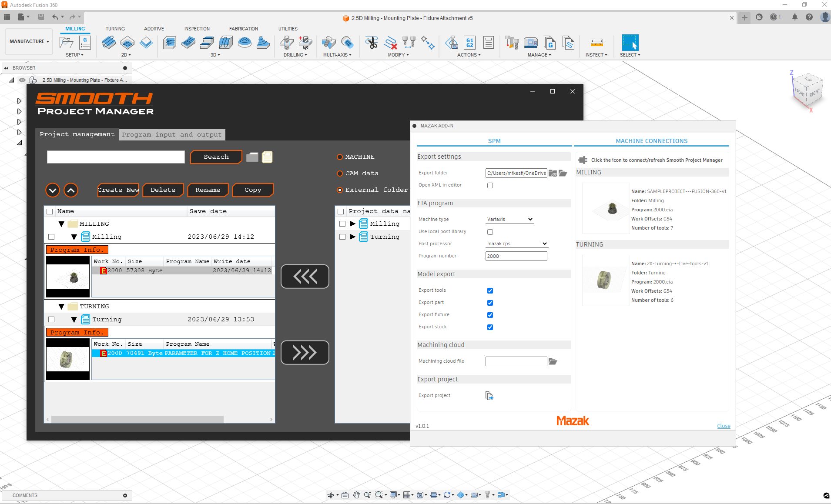Screen dimensions: 831x504
Task: Click the Copy button
Action: click(x=253, y=190)
